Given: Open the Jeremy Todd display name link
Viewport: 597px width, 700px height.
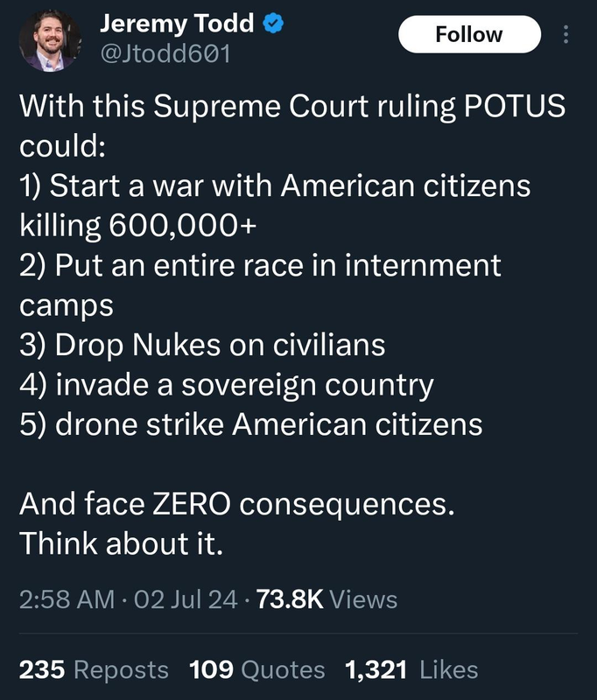Looking at the screenshot, I should [177, 24].
